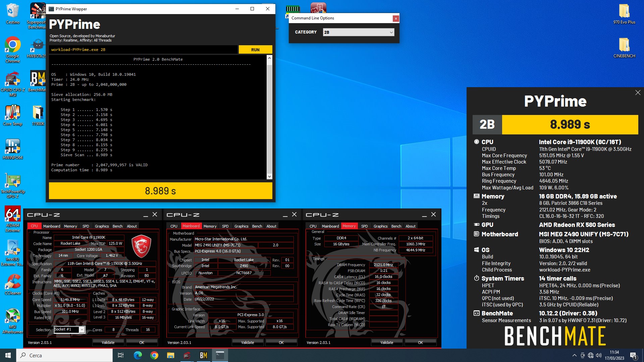Launch CCleaner desktop shortcut
The image size is (644, 362).
[12, 285]
